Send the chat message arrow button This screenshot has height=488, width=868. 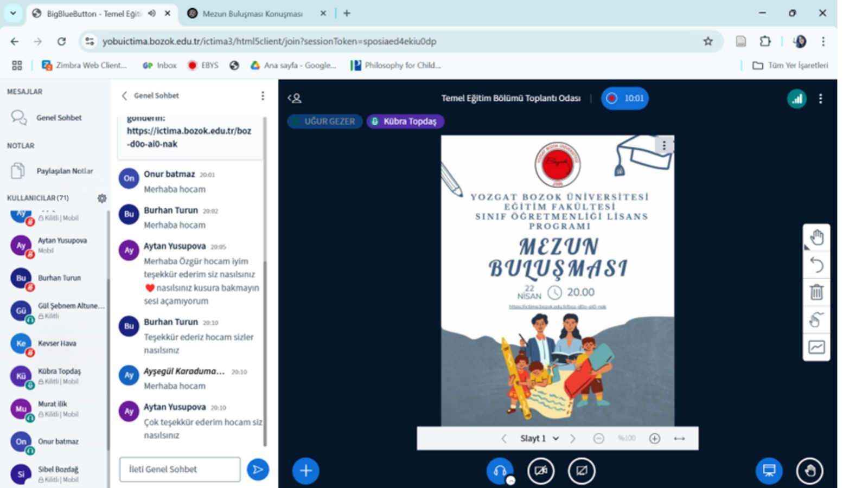pyautogui.click(x=258, y=469)
